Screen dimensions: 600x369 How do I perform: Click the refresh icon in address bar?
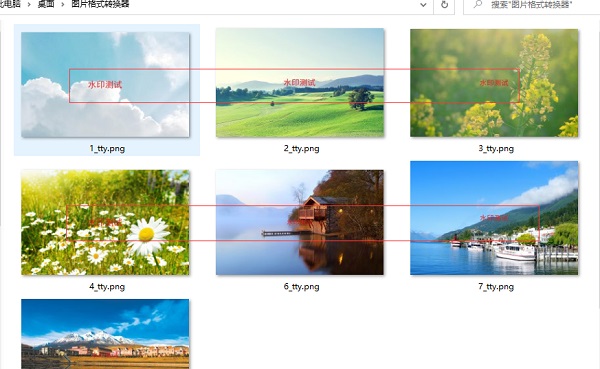coord(444,5)
